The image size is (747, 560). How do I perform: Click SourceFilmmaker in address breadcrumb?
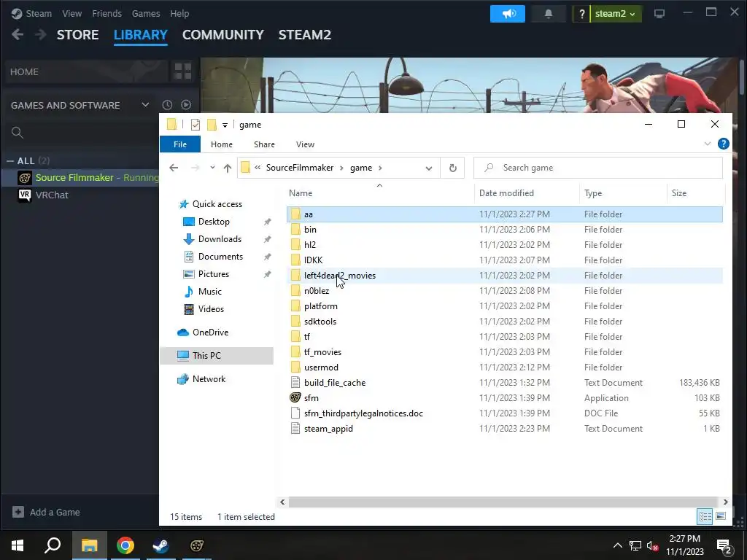pos(300,168)
